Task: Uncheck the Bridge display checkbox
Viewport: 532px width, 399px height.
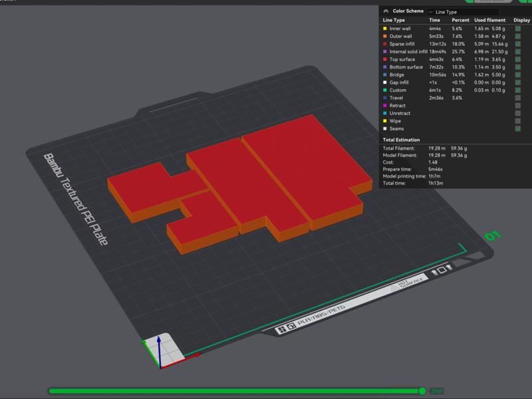Action: [x=517, y=75]
